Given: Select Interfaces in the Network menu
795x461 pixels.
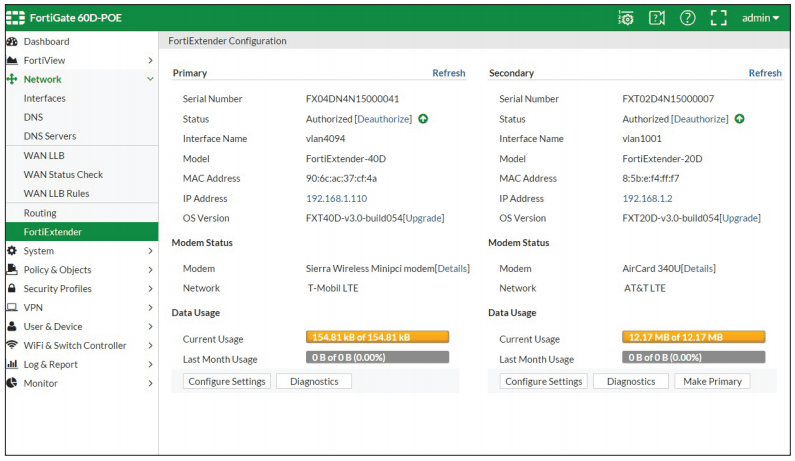Looking at the screenshot, I should coord(45,98).
